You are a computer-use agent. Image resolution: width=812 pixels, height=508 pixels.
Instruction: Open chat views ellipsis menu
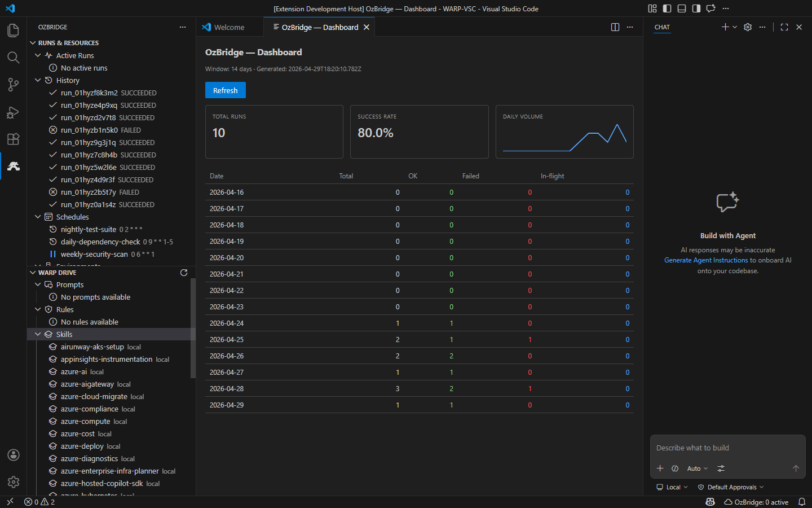point(762,27)
